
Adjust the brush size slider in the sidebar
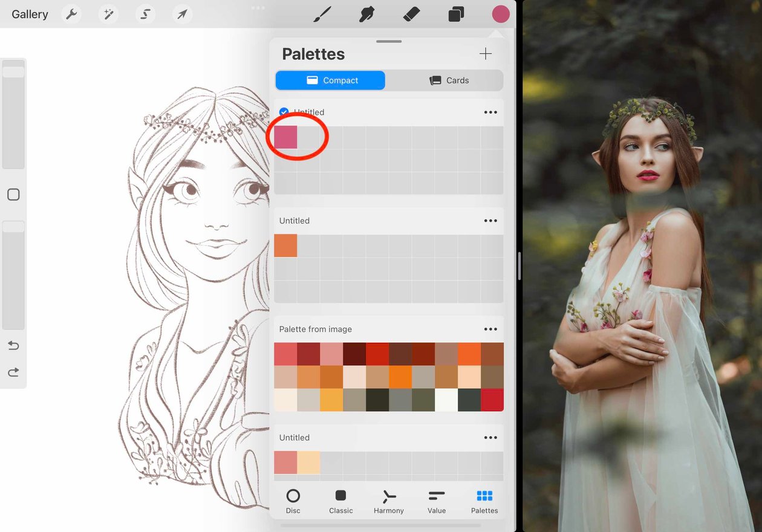click(x=13, y=114)
